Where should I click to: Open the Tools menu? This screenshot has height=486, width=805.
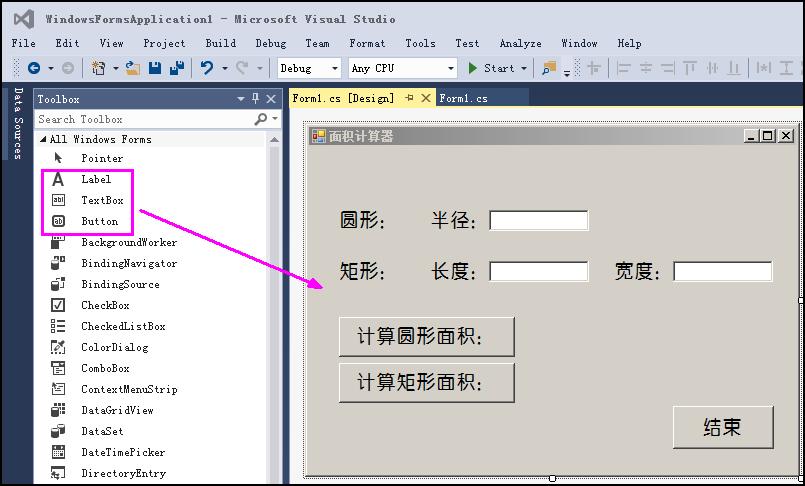[420, 43]
